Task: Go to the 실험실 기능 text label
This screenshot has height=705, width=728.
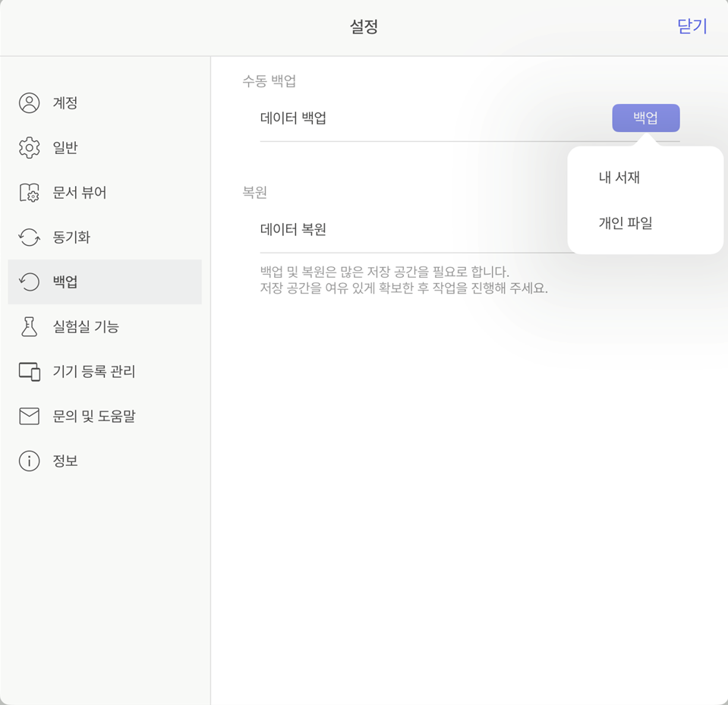Action: click(x=86, y=327)
